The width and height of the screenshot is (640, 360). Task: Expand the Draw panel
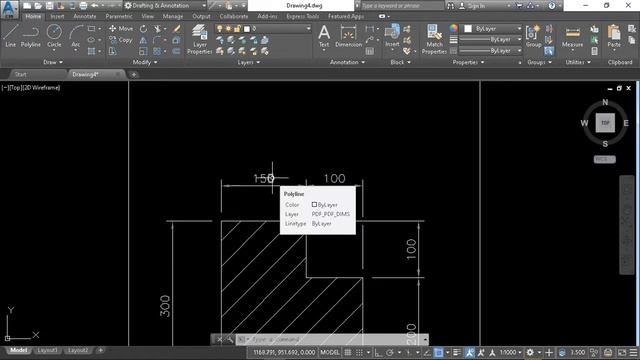[53, 62]
